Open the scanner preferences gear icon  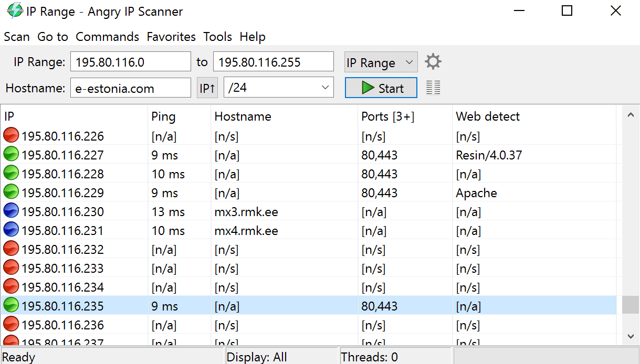click(433, 61)
